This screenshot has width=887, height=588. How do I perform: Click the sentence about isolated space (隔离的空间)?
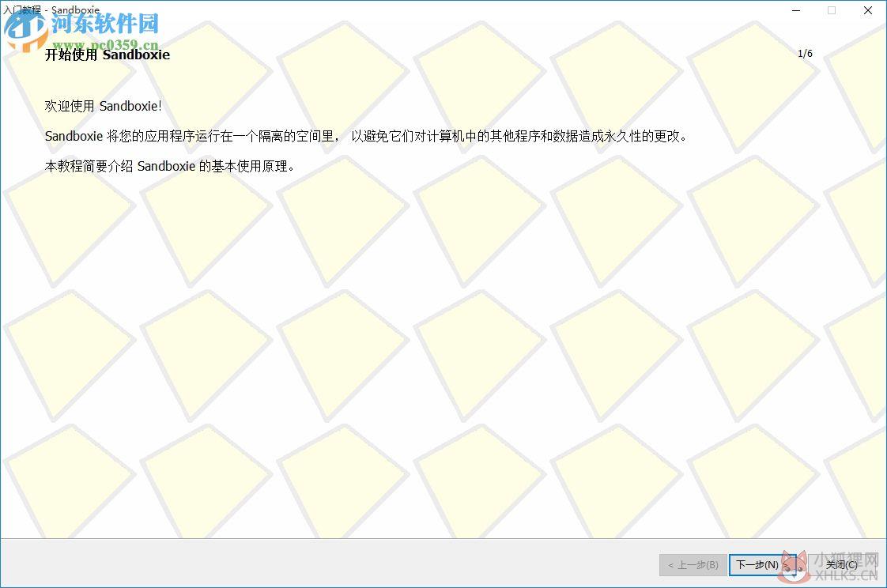coord(367,136)
